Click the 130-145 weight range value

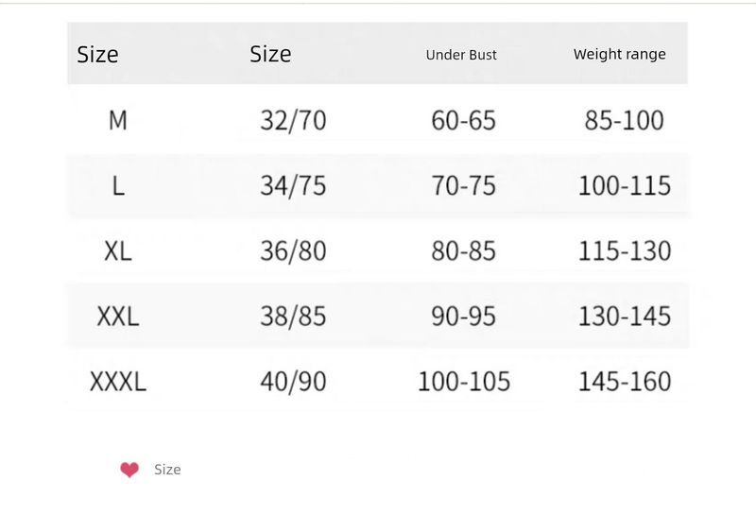coord(624,317)
